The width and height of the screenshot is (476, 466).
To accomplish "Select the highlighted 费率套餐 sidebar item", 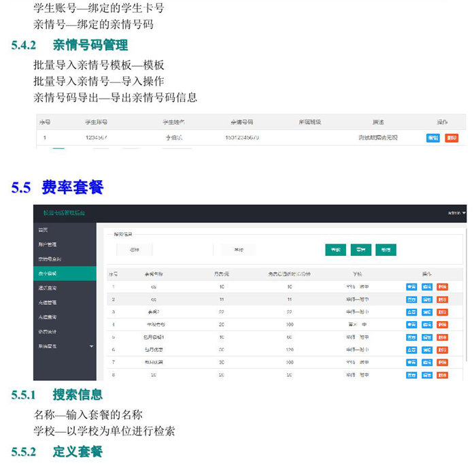I will [x=48, y=273].
